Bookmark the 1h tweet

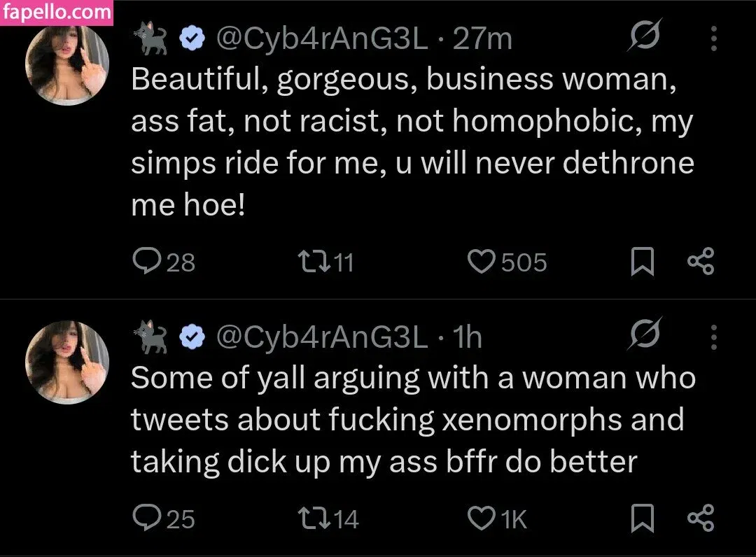click(x=642, y=519)
